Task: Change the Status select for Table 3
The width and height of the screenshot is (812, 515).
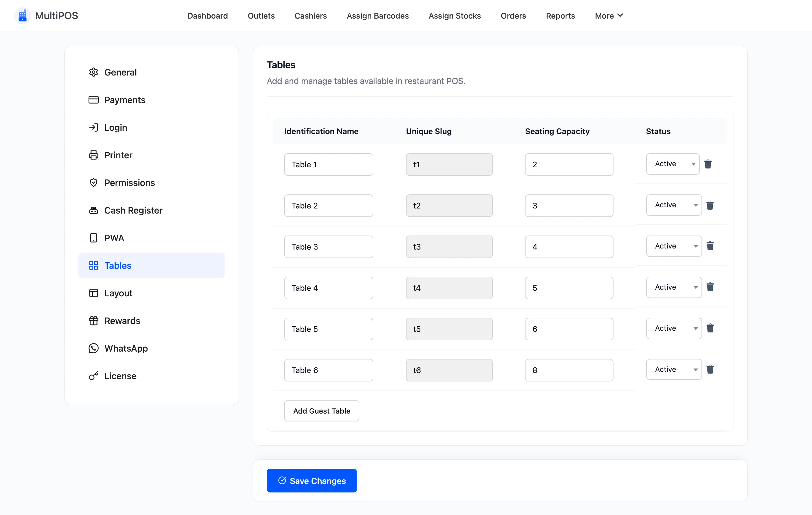Action: click(x=674, y=246)
